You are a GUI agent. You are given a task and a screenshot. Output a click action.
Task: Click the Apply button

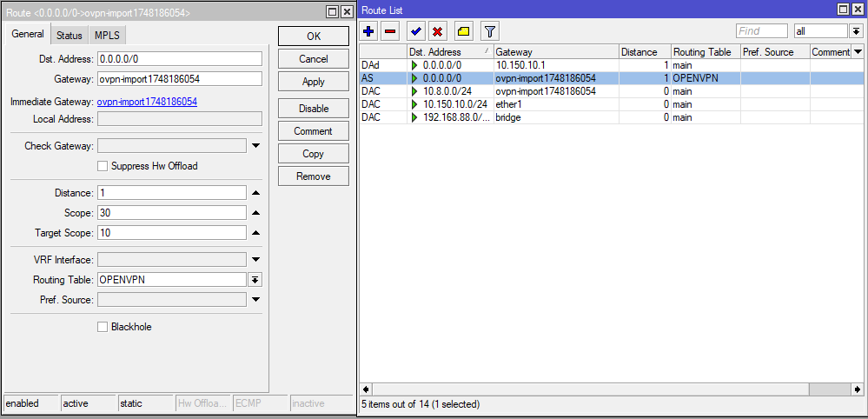[x=313, y=82]
